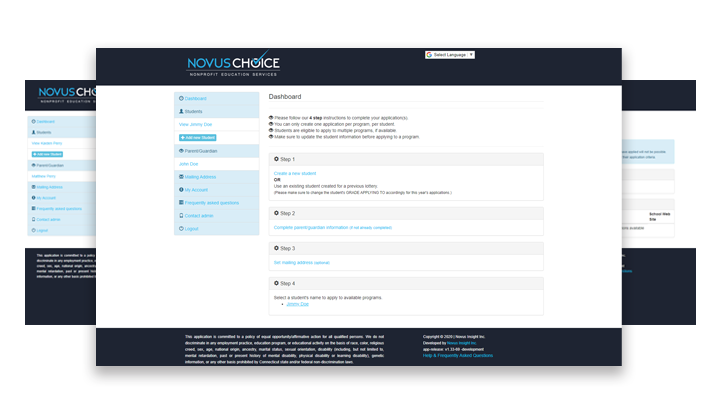The height and width of the screenshot is (400, 720).
Task: Click the Parent/Guardian icon in front sidebar
Action: 181,151
